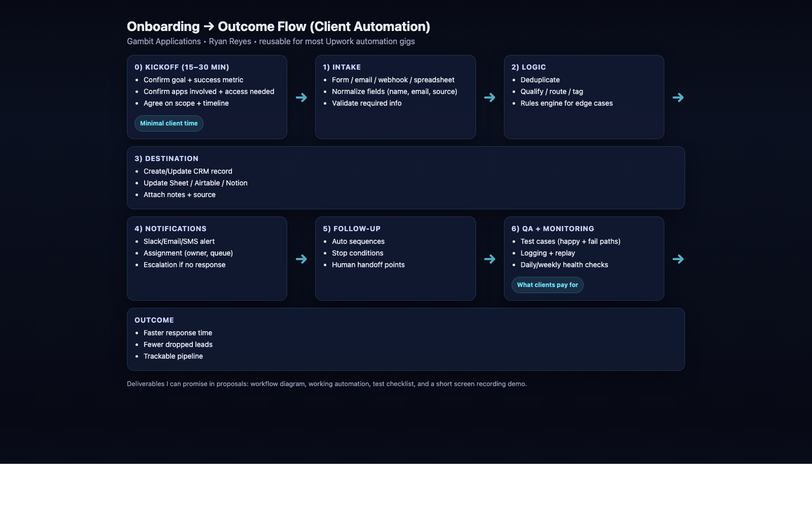Click the "What clients pay for" badge
Viewport: 812px width, 508px height.
pyautogui.click(x=547, y=285)
